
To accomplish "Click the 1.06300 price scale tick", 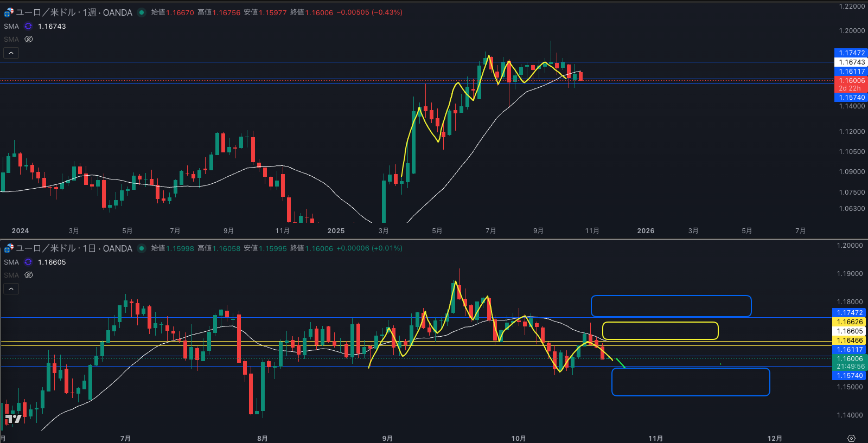I will (852, 209).
